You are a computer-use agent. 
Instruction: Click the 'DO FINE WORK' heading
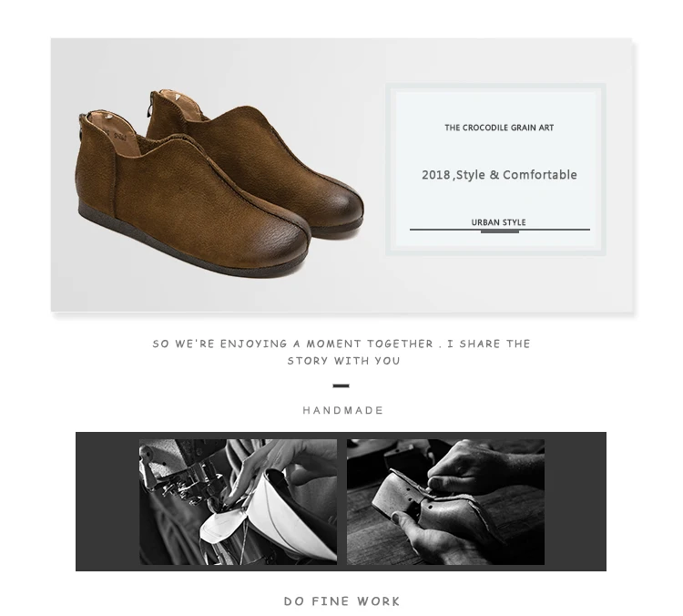(x=341, y=601)
